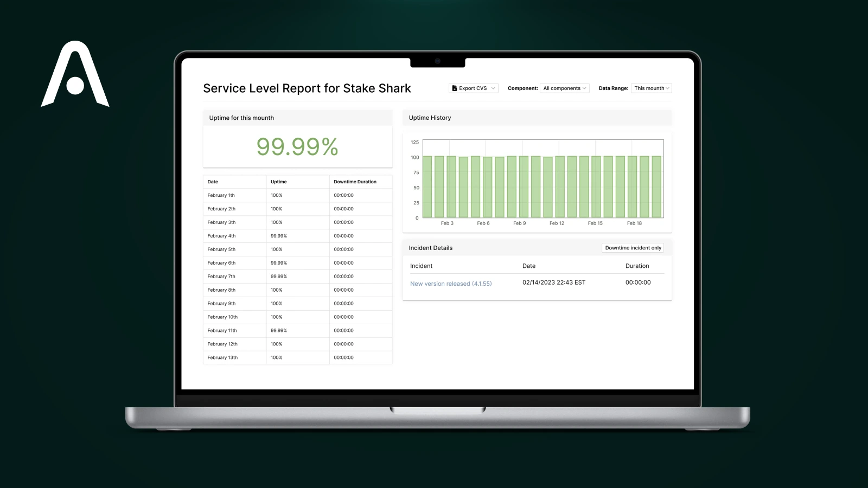Click the Downtime Duration column header

click(x=355, y=182)
